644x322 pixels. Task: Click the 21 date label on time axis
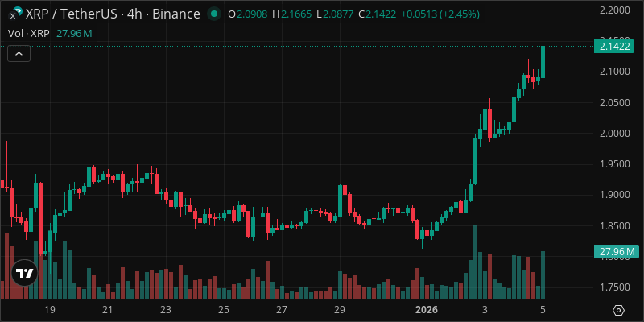click(x=108, y=309)
